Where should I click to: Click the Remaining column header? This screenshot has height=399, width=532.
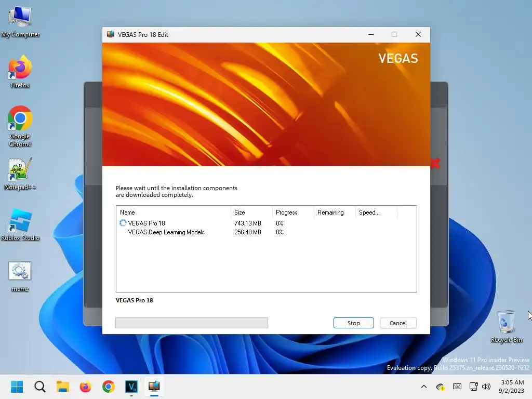click(335, 212)
